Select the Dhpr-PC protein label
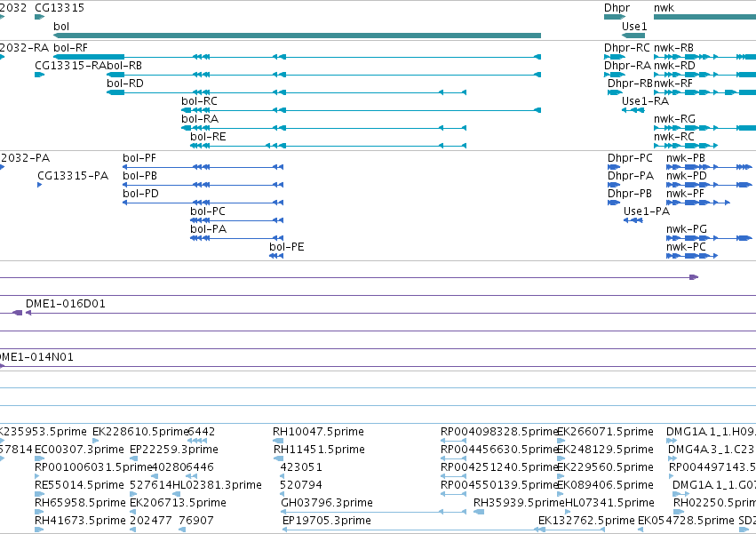The width and height of the screenshot is (756, 534). [630, 158]
